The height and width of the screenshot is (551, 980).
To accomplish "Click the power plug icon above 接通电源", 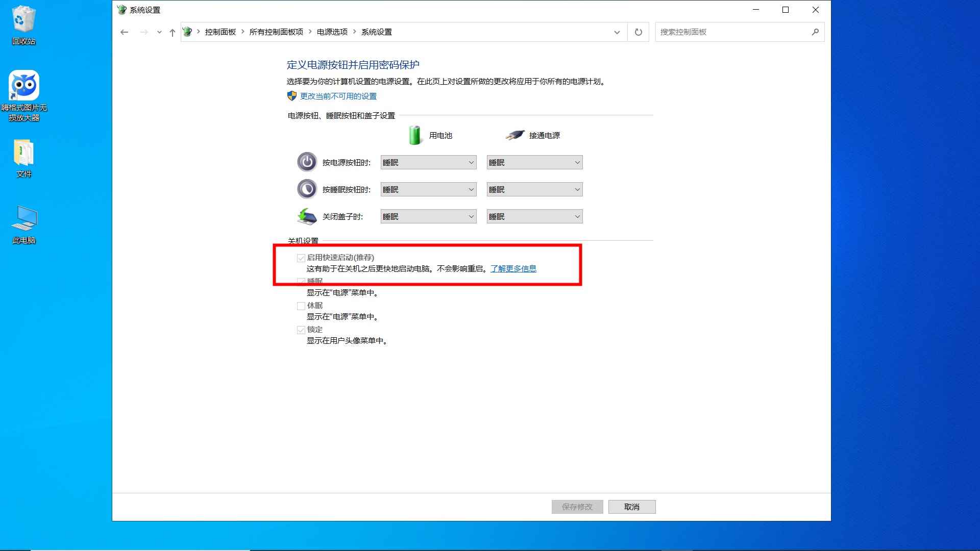I will tap(515, 134).
